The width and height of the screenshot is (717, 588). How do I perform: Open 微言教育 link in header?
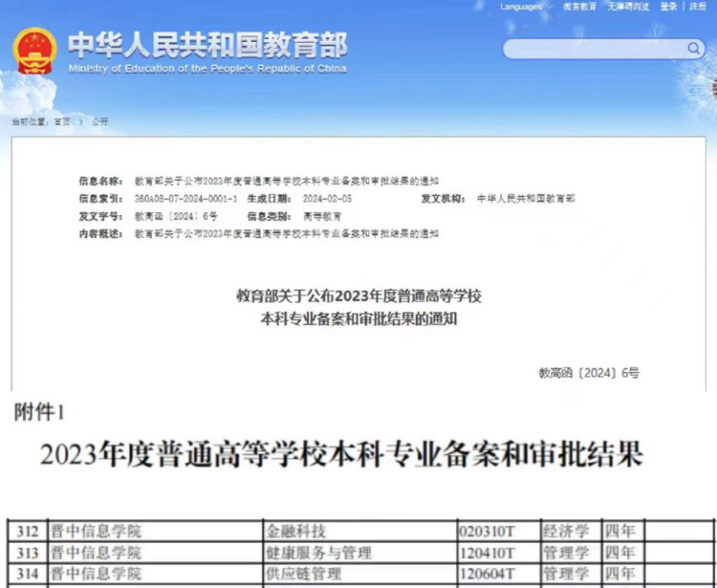579,7
